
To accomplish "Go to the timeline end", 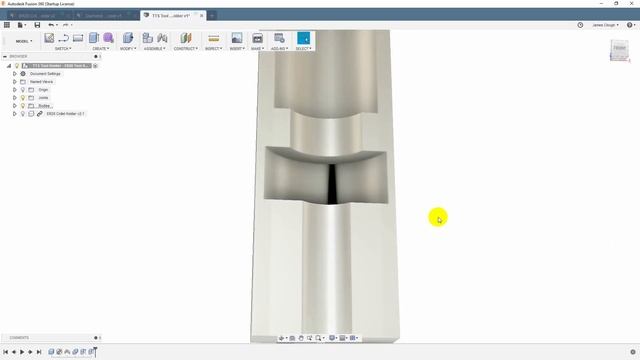I will coord(39,352).
